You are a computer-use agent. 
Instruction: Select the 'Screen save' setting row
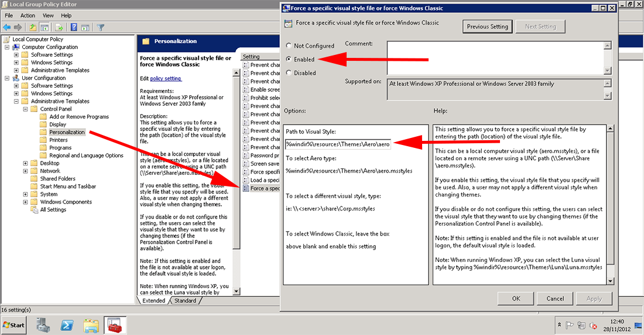pyautogui.click(x=261, y=164)
